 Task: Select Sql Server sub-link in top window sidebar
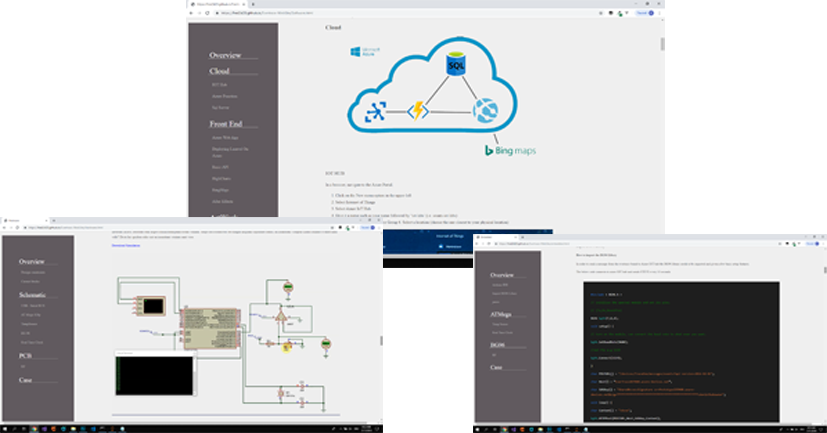[x=220, y=108]
